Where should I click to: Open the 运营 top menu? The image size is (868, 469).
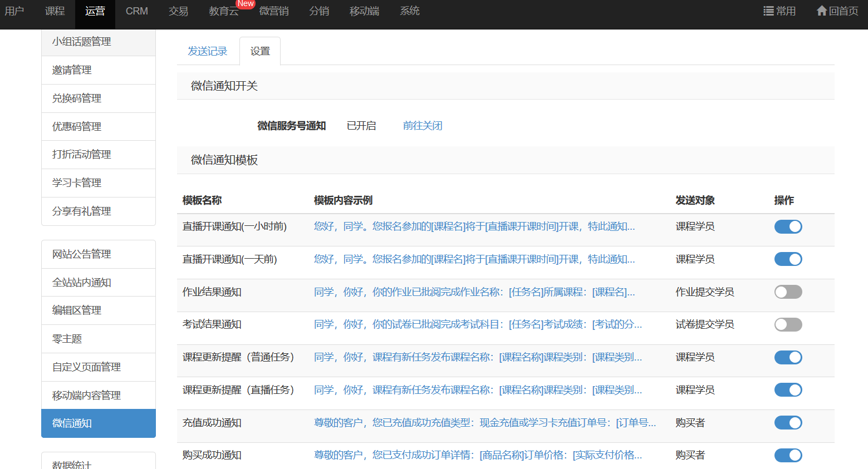click(x=95, y=11)
